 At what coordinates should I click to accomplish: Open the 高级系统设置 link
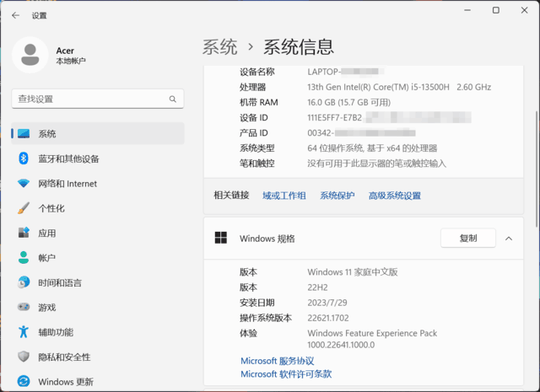[x=395, y=196]
